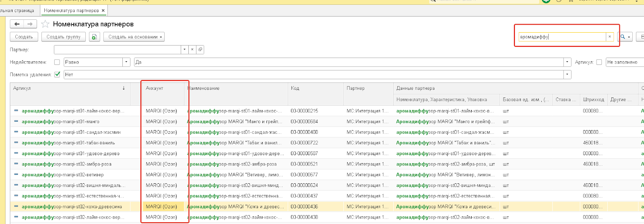Click the Создать группу button
The image size is (644, 224).
[x=64, y=37]
